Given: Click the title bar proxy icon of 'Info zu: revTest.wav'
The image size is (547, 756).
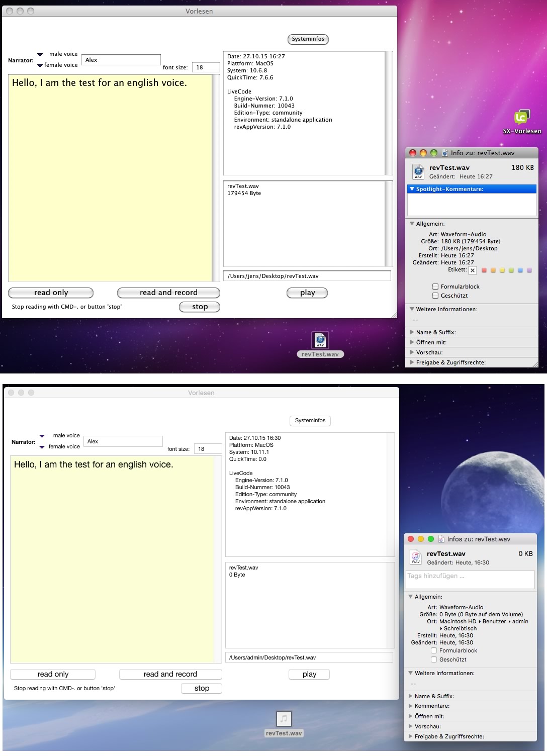Looking at the screenshot, I should (445, 153).
